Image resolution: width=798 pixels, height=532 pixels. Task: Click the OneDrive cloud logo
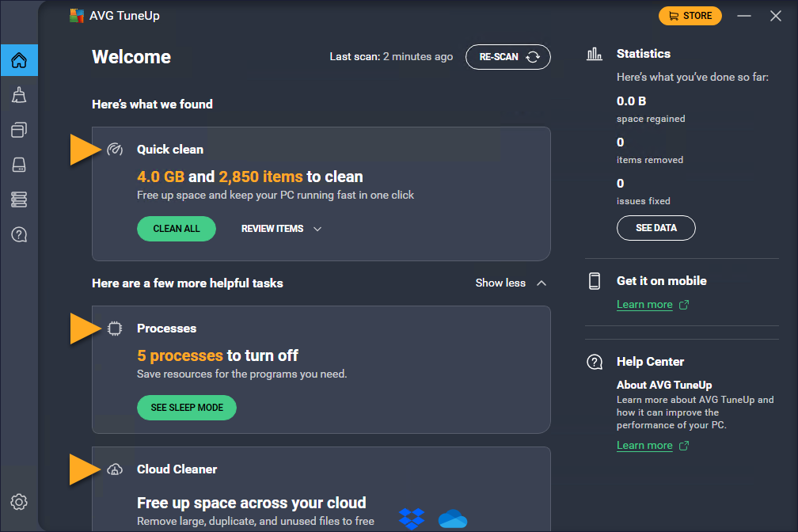453,519
